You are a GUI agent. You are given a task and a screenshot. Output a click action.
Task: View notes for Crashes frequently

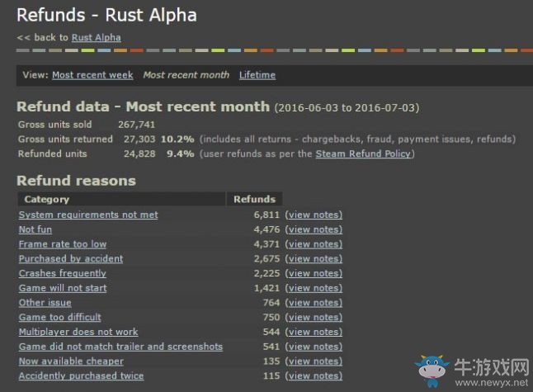(x=314, y=273)
